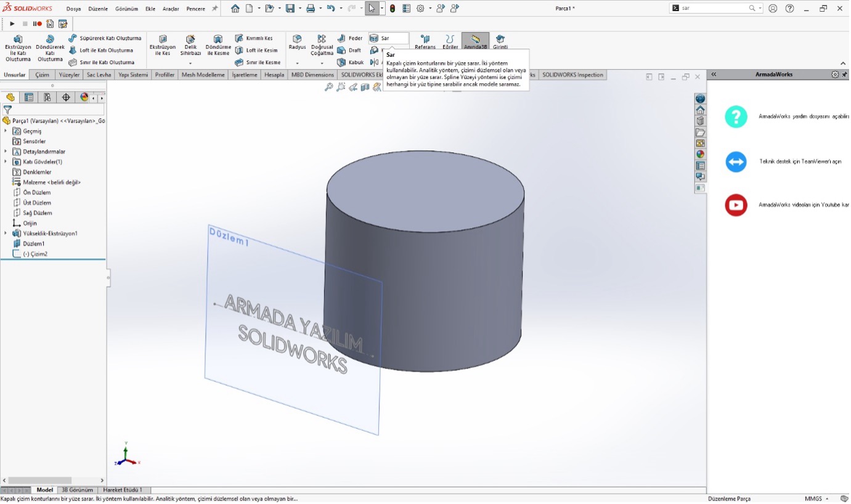The height and width of the screenshot is (504, 851).
Task: Switch to Hareket Etüdü 1 tab
Action: (123, 490)
